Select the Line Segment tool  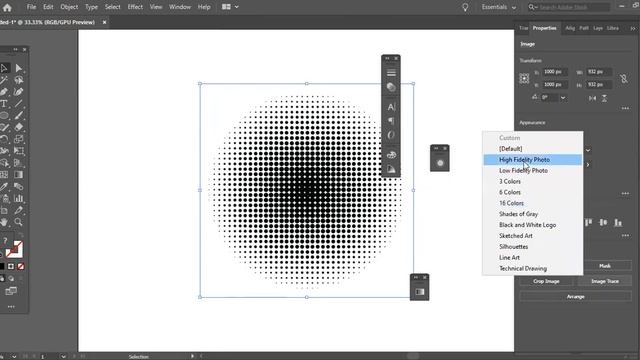click(18, 104)
